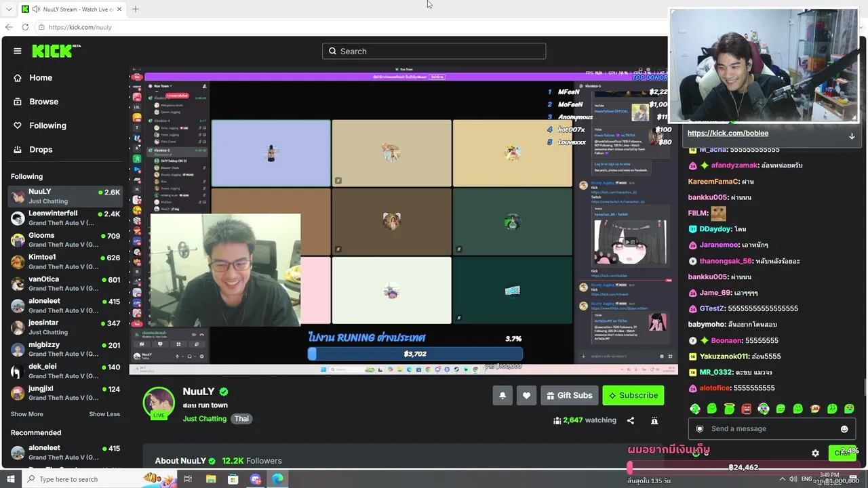This screenshot has width=868, height=488.
Task: Open the Home page in the sidebar
Action: 40,78
